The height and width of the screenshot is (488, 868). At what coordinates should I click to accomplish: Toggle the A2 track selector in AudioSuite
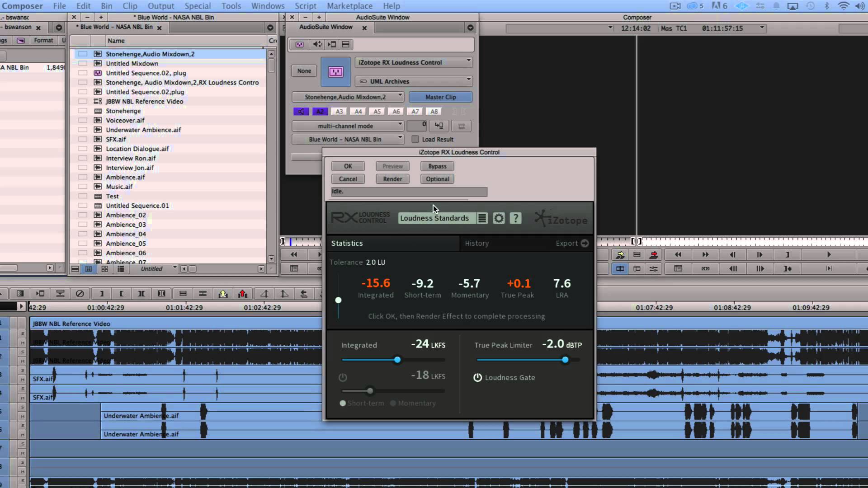[320, 111]
